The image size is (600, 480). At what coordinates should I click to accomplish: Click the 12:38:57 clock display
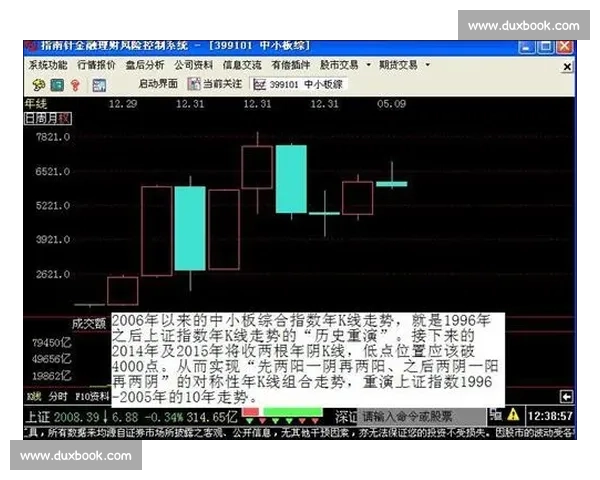tap(550, 416)
